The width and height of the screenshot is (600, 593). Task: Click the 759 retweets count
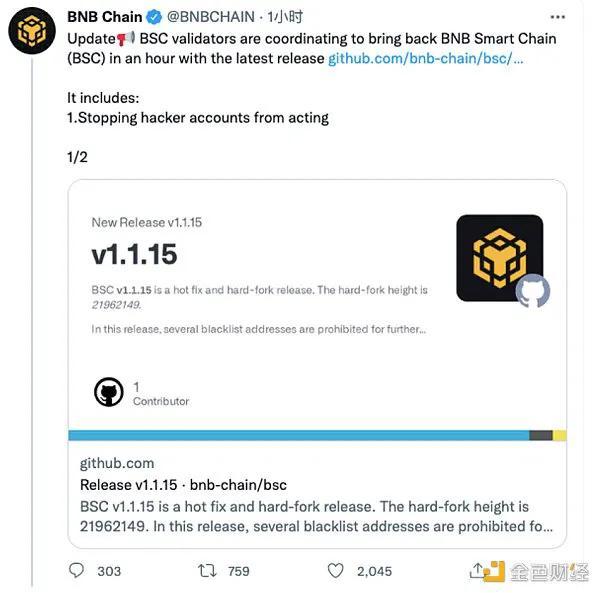coord(239,571)
